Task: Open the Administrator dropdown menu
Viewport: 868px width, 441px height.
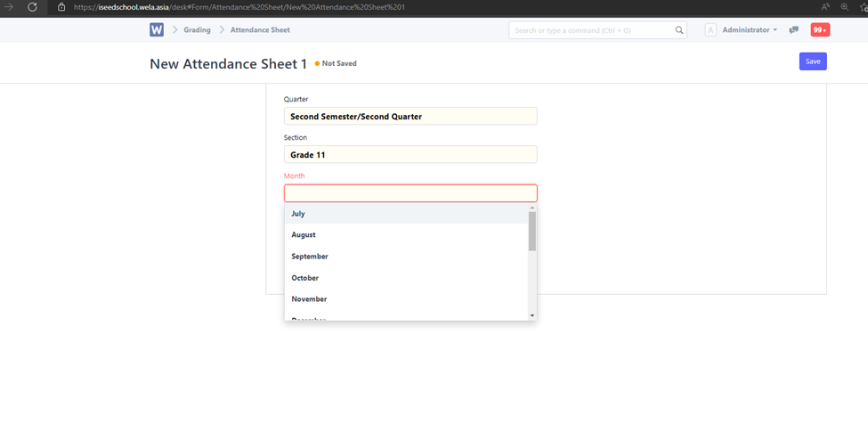Action: [x=750, y=30]
